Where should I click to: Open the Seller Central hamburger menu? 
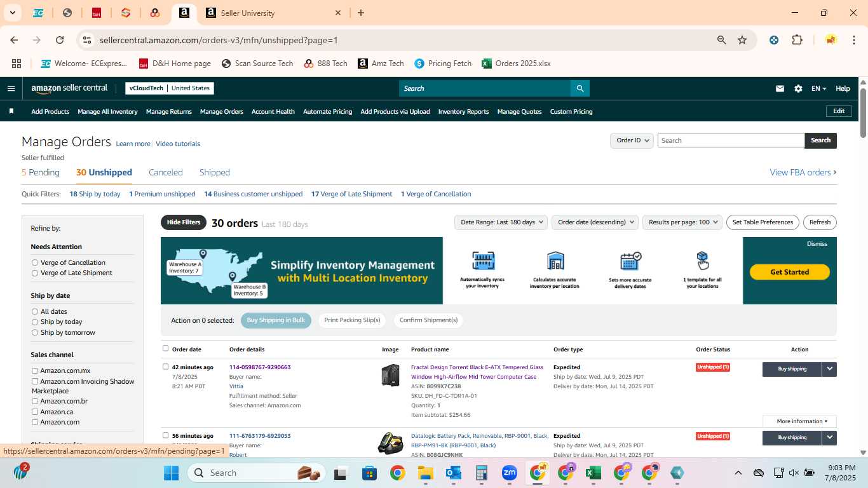11,88
